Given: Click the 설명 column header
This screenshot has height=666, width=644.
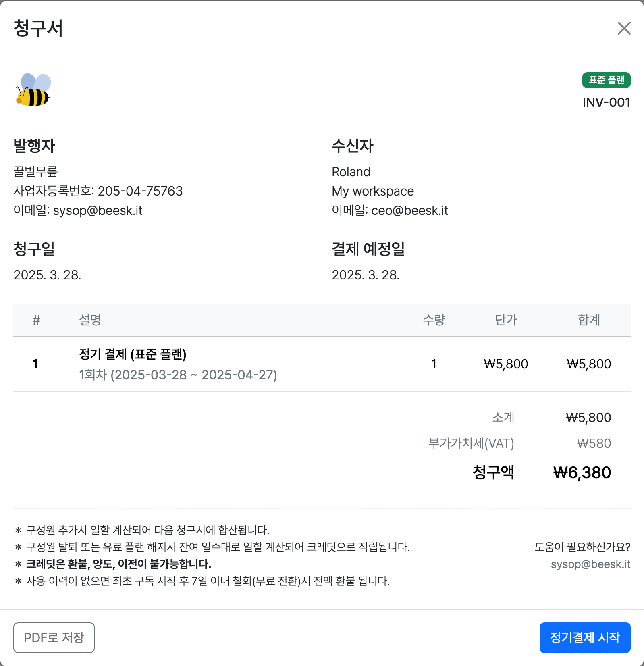Looking at the screenshot, I should coord(90,320).
